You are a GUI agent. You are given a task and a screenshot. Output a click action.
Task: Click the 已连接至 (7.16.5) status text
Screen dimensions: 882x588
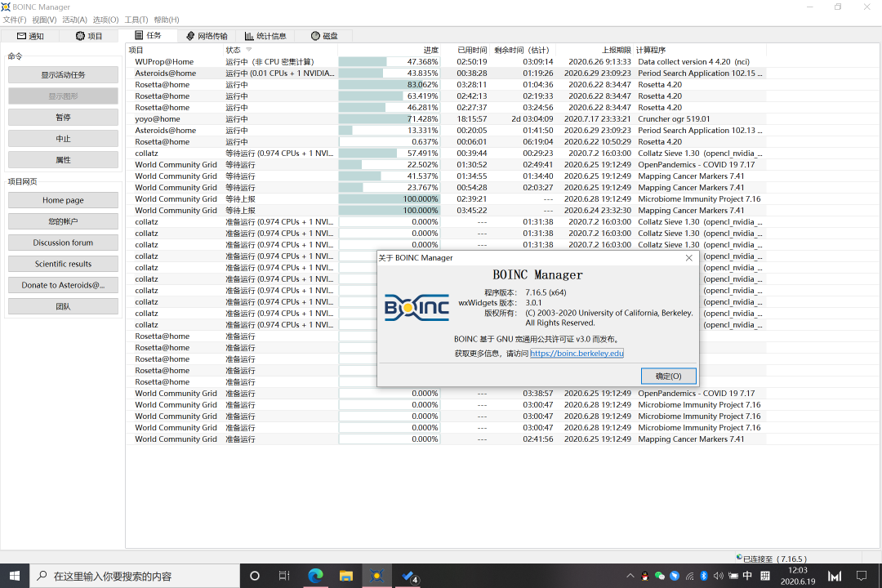775,559
